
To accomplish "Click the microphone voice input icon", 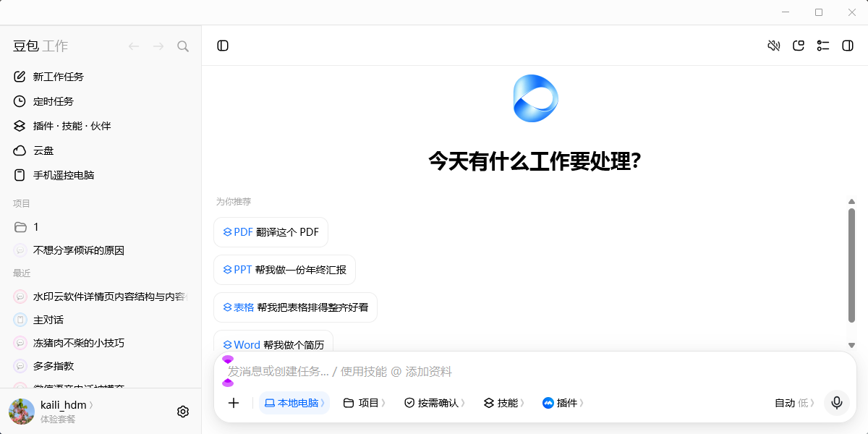I will [x=837, y=403].
